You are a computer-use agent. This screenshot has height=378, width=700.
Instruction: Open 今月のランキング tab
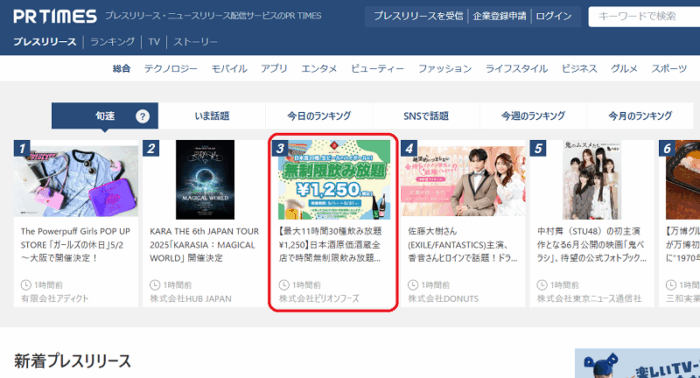pos(640,116)
